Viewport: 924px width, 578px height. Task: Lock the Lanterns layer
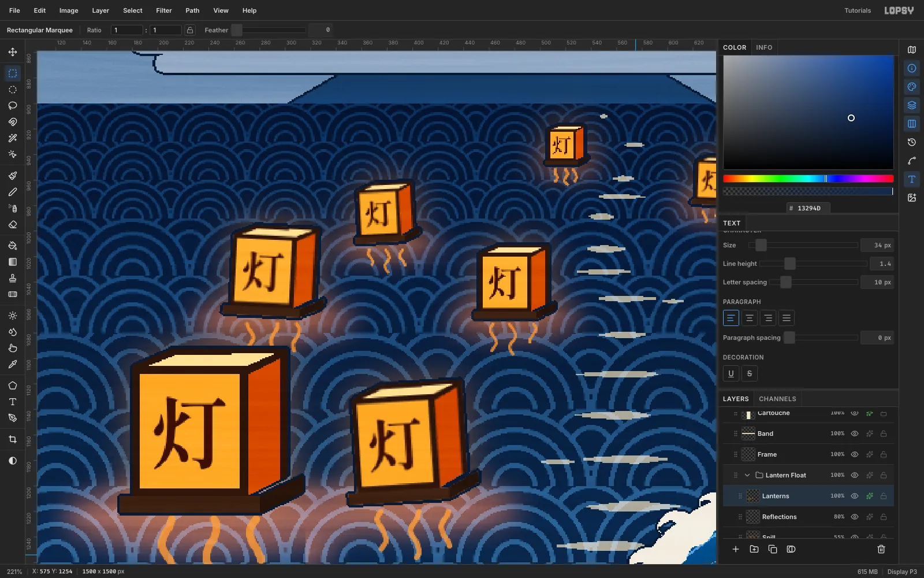tap(884, 496)
